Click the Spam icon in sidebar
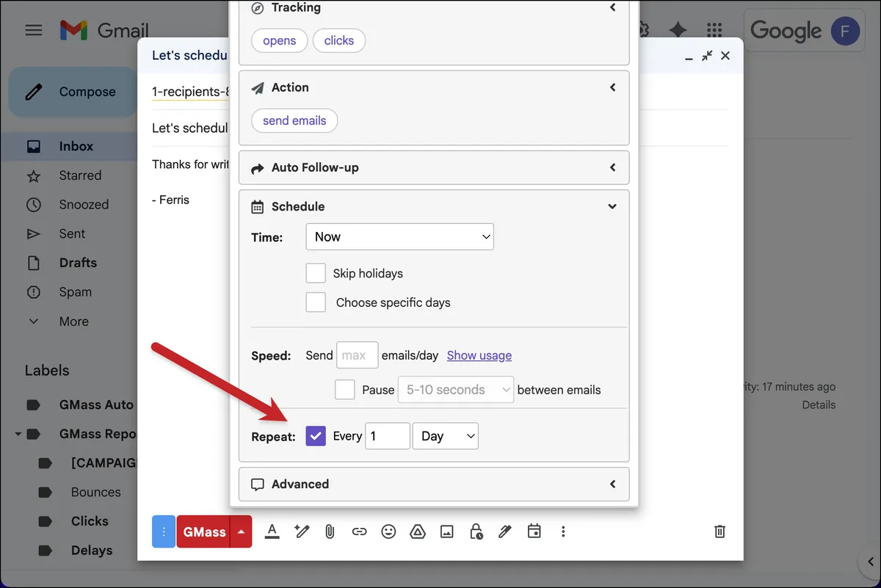This screenshot has width=881, height=588. (33, 292)
